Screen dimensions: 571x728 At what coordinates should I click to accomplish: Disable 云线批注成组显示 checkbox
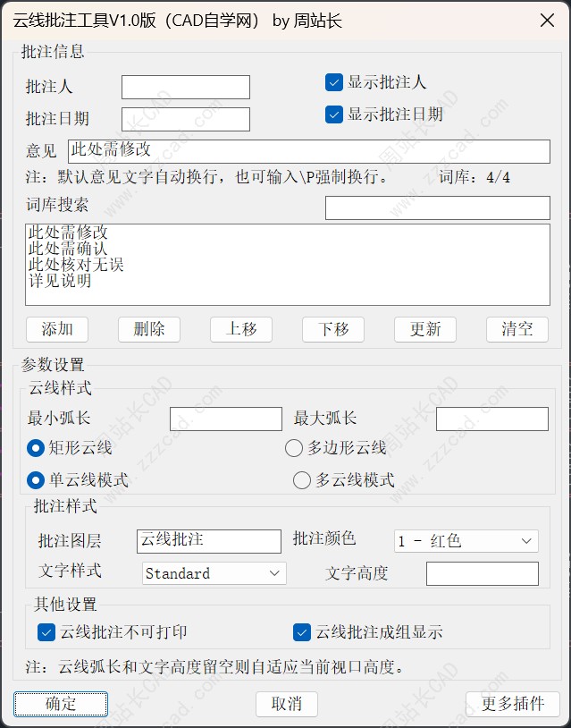tap(302, 632)
